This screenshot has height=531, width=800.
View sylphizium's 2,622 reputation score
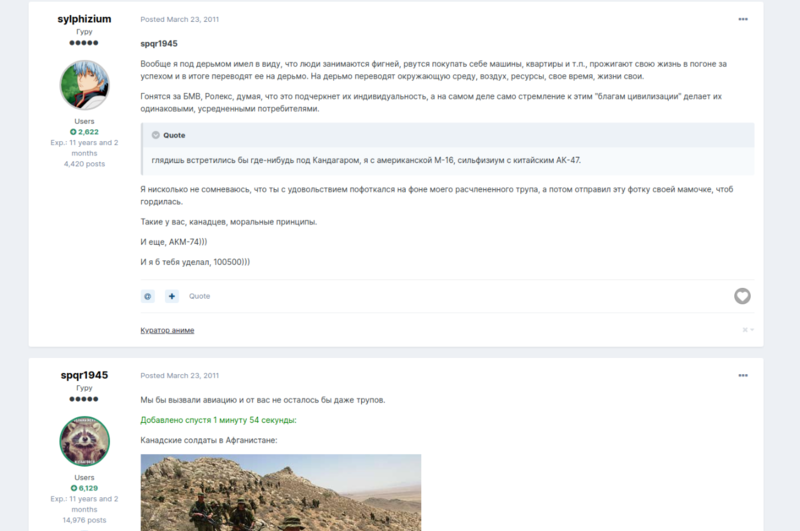tap(84, 132)
